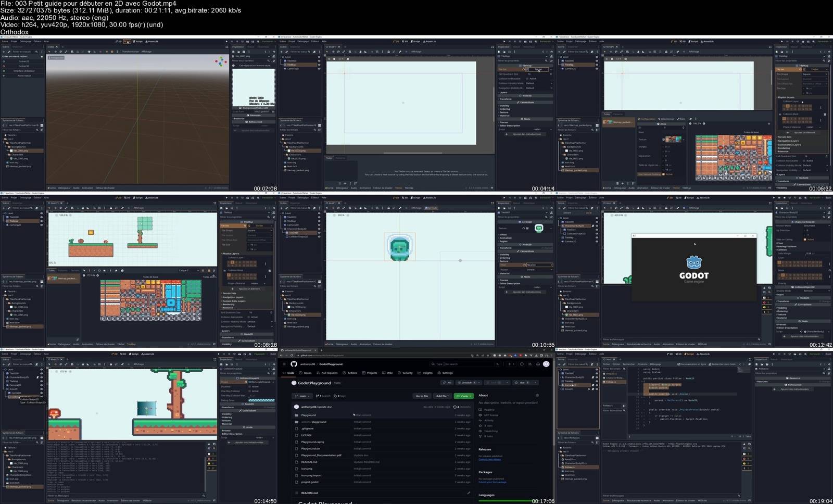Click the character sprite in 10:36 frame

[x=399, y=248]
